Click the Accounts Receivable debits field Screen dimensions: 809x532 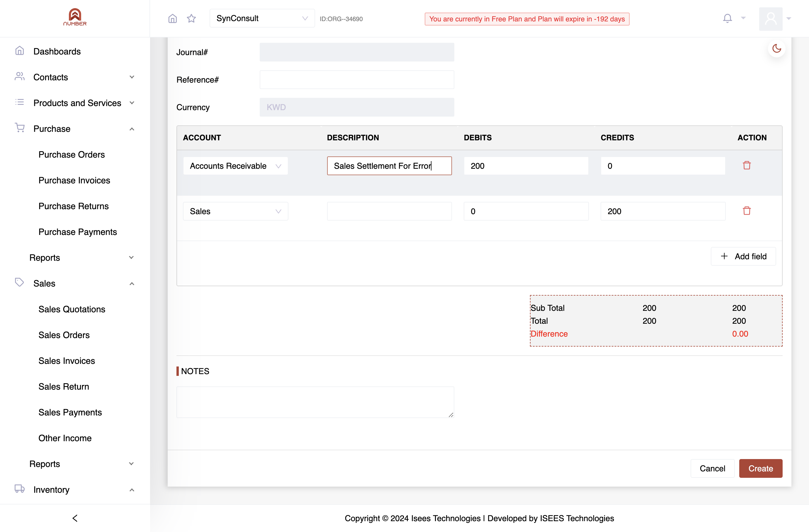(x=526, y=166)
